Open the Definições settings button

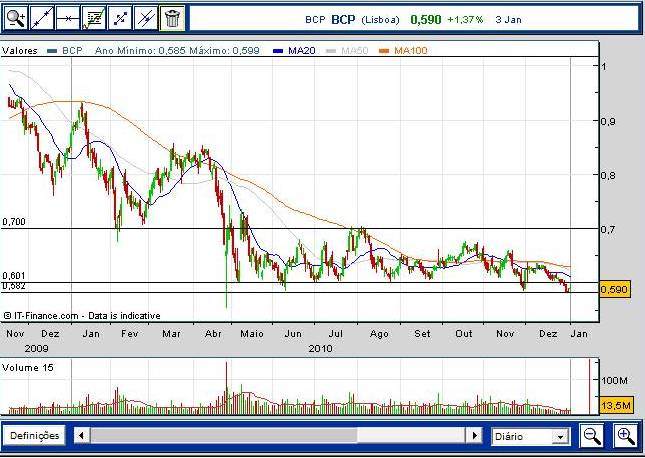click(x=35, y=435)
